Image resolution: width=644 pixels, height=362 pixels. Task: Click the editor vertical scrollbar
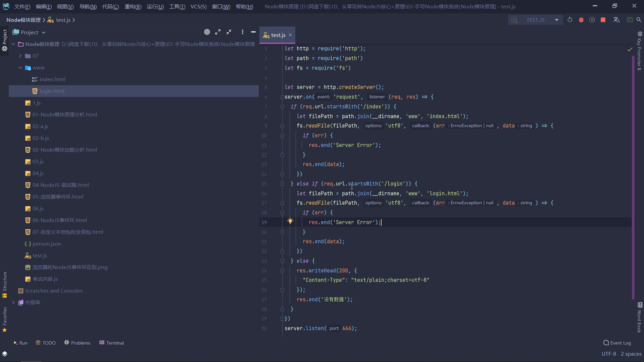[x=633, y=178]
